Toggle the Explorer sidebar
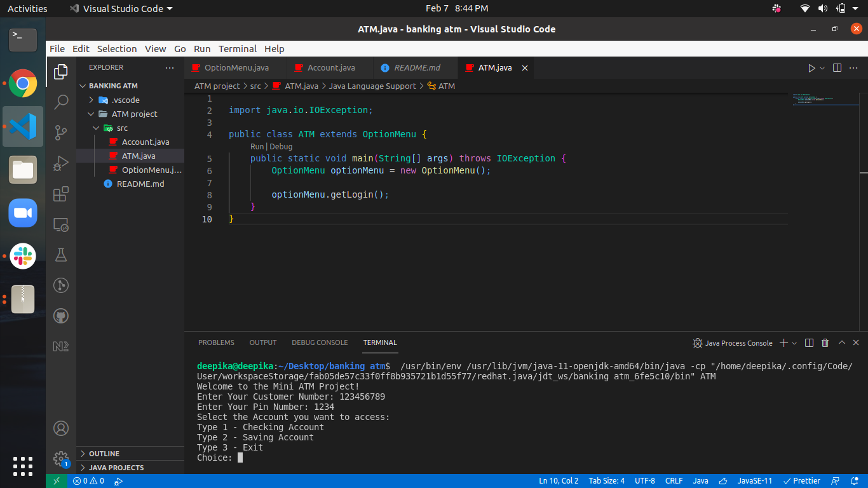The image size is (868, 488). [60, 72]
